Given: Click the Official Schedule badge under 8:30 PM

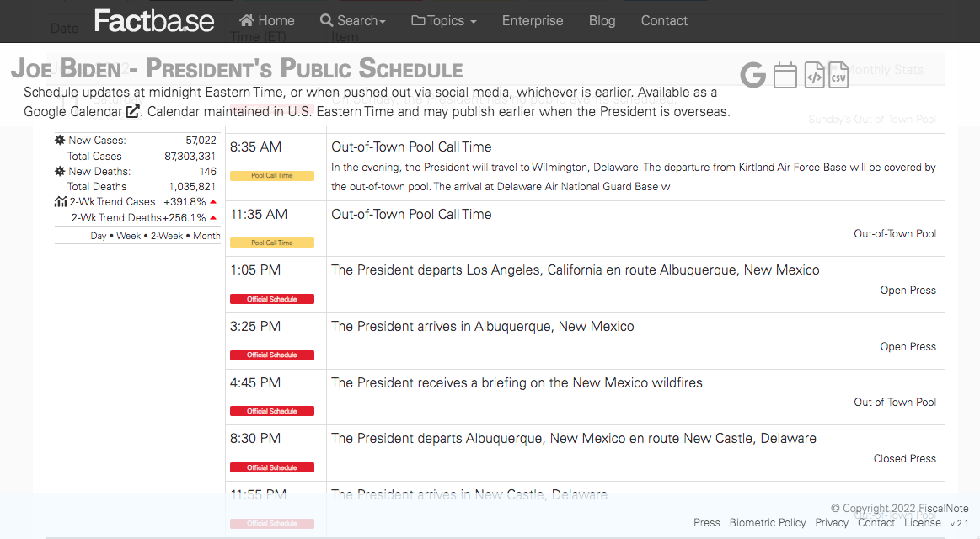Looking at the screenshot, I should (x=272, y=467).
